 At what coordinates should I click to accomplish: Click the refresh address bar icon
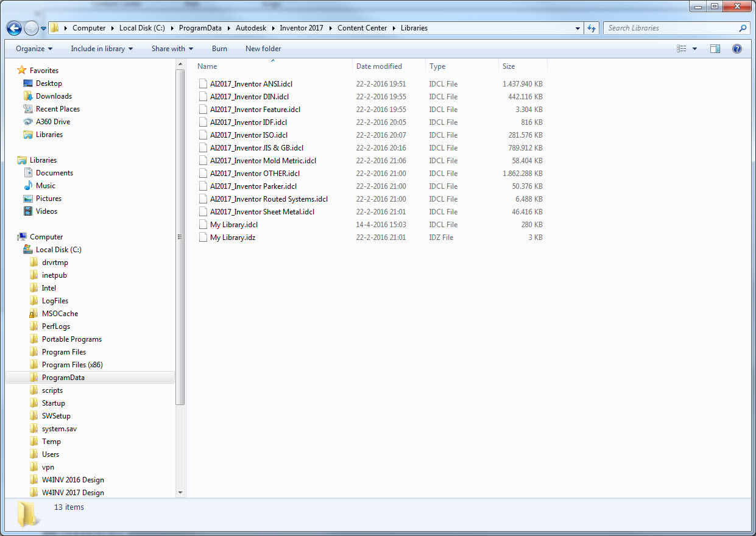(591, 28)
